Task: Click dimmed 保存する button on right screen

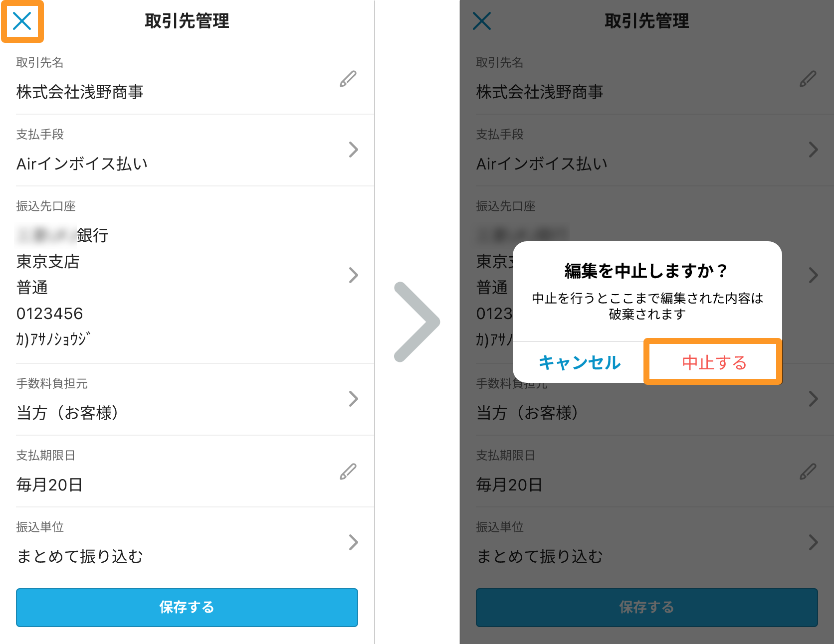Action: coord(647,607)
